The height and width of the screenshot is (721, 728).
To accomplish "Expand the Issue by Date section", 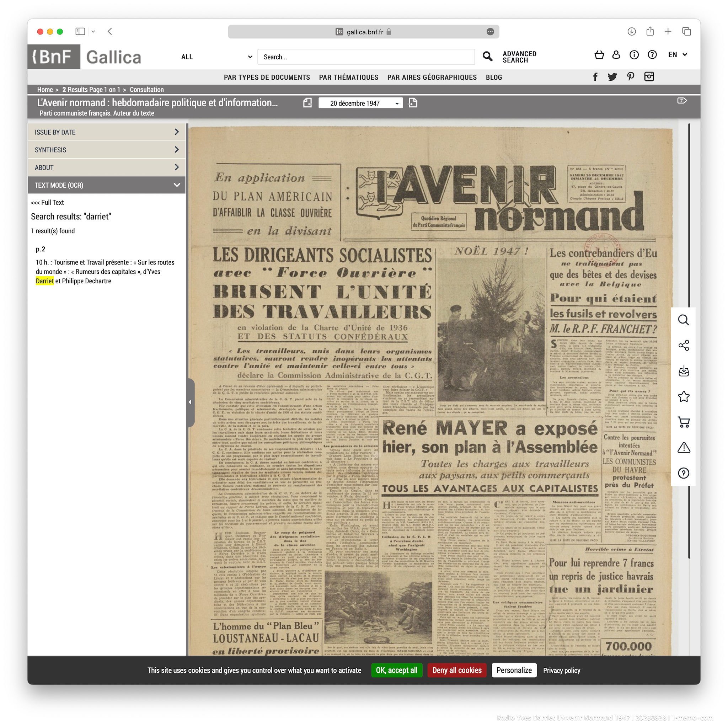I will pos(106,132).
